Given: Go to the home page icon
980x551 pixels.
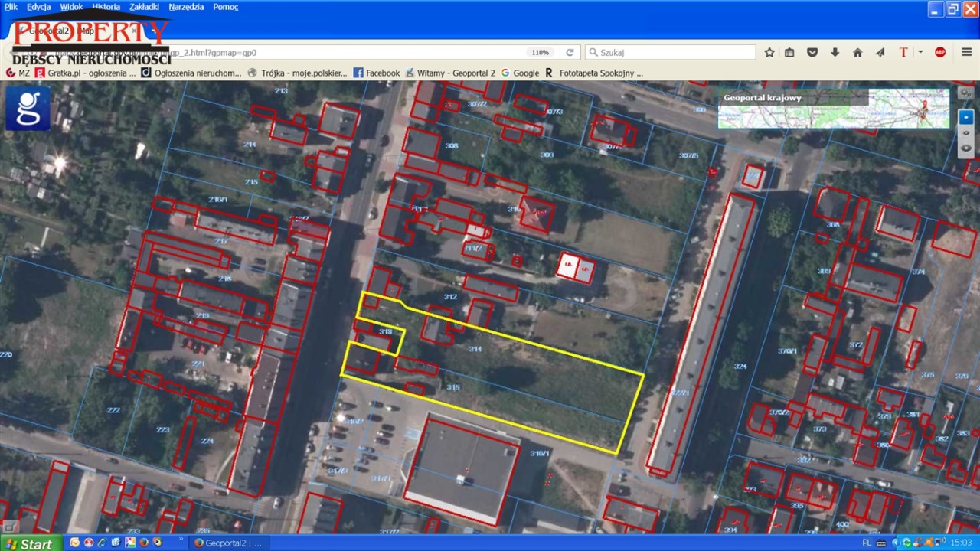Looking at the screenshot, I should click(x=857, y=53).
